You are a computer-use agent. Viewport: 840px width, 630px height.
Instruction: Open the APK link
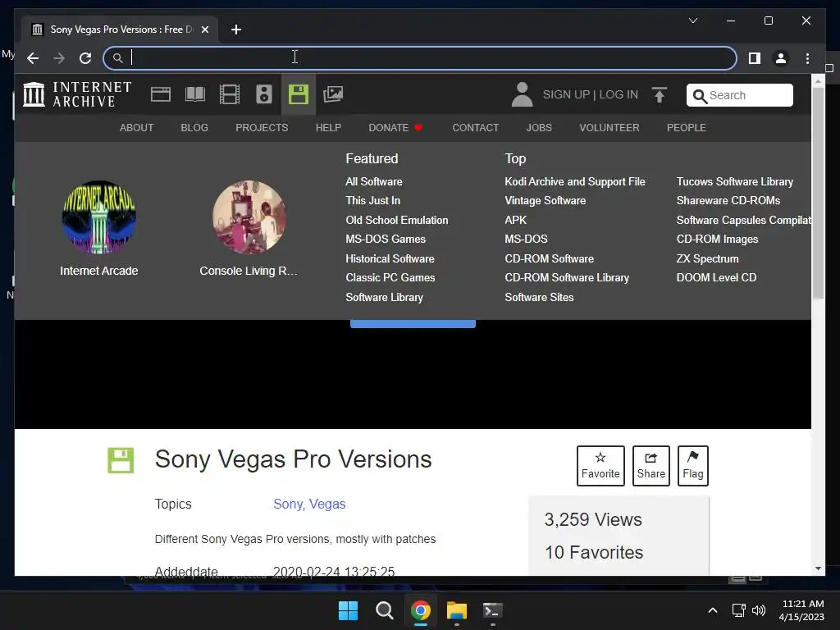[515, 220]
